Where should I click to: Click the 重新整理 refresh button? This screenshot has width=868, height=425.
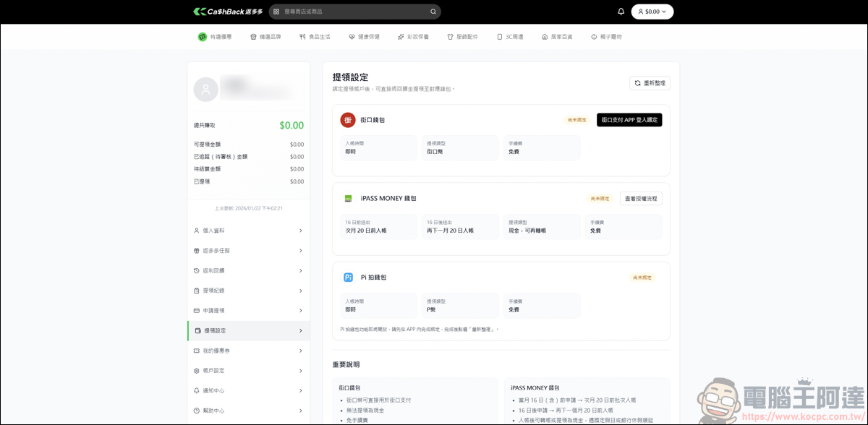(650, 83)
